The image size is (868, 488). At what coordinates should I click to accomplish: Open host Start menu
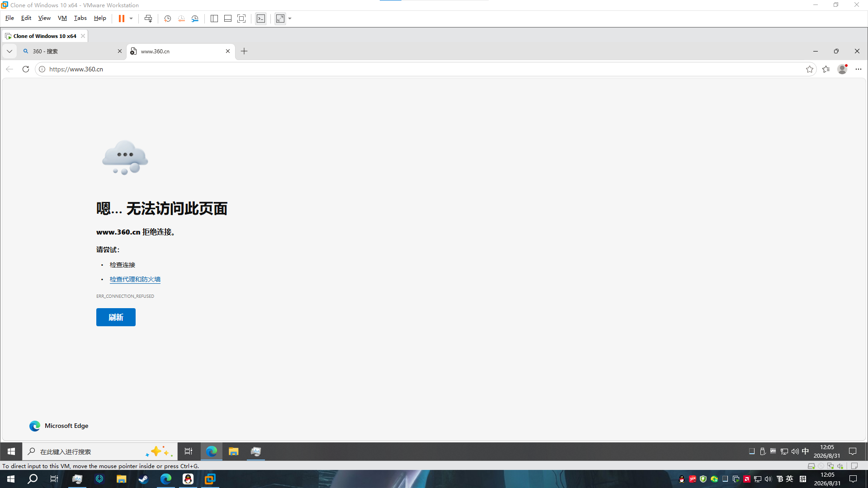point(11,479)
